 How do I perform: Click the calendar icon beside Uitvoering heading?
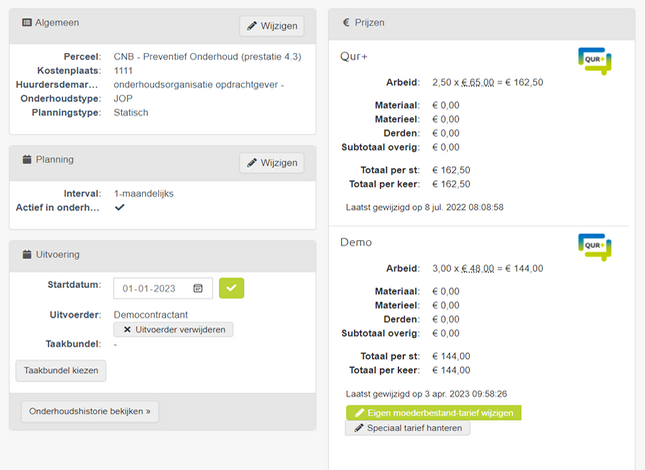pyautogui.click(x=26, y=255)
